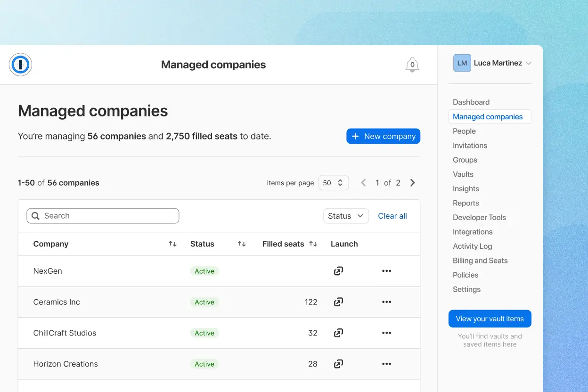
Task: Open Activity Log in the sidebar
Action: pyautogui.click(x=472, y=246)
